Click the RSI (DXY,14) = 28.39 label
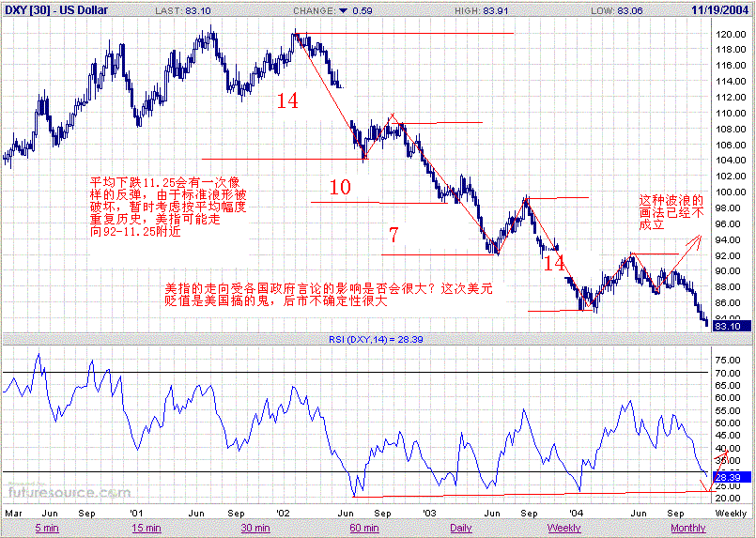The height and width of the screenshot is (538, 756). 376,339
